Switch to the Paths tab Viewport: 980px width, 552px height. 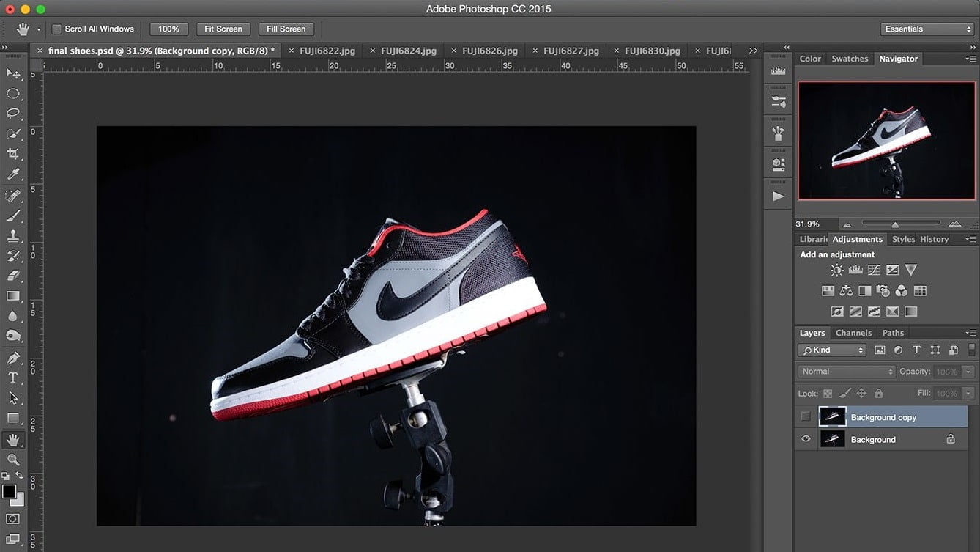pos(893,333)
